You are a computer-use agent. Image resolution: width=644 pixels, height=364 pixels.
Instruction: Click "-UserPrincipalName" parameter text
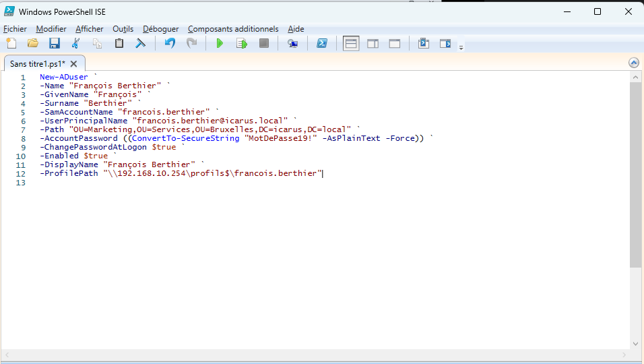pos(84,121)
